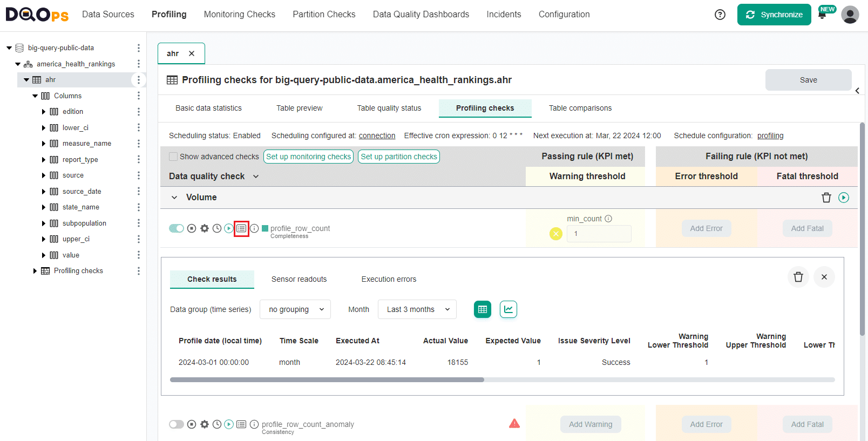Open settings gear for profile_row_count
868x441 pixels.
tap(205, 228)
